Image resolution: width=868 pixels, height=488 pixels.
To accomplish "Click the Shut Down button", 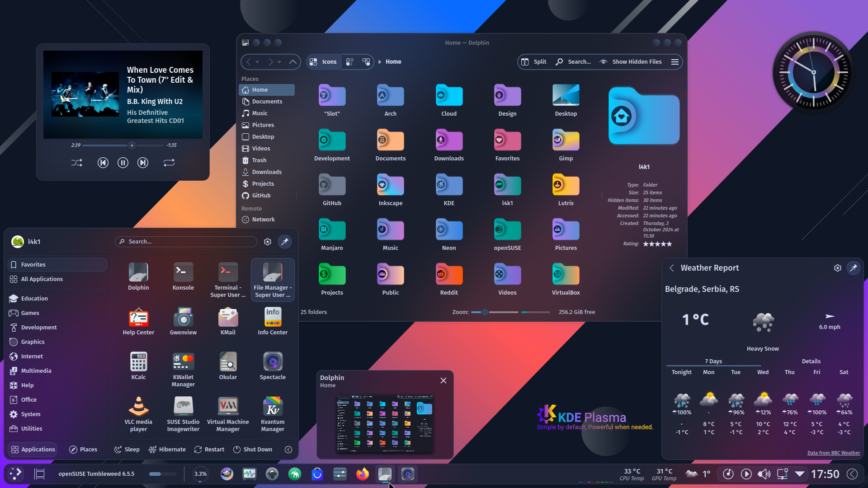I will point(253,450).
